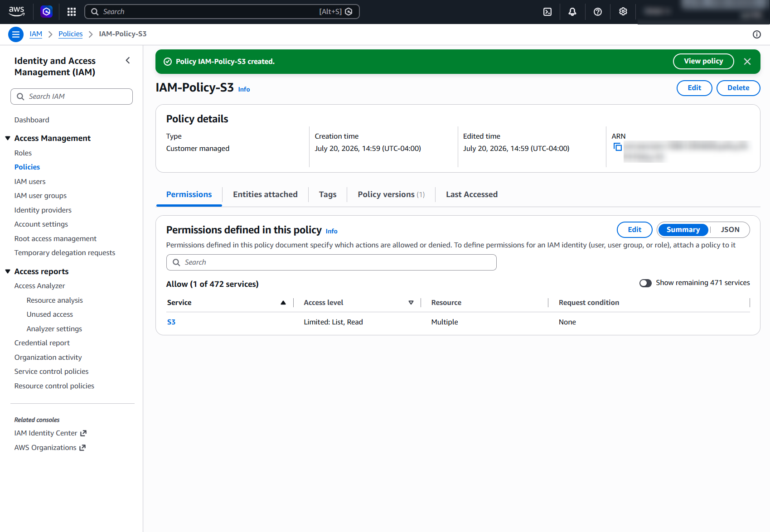Click the IAM breadcrumb link
The height and width of the screenshot is (532, 770).
[x=36, y=34]
